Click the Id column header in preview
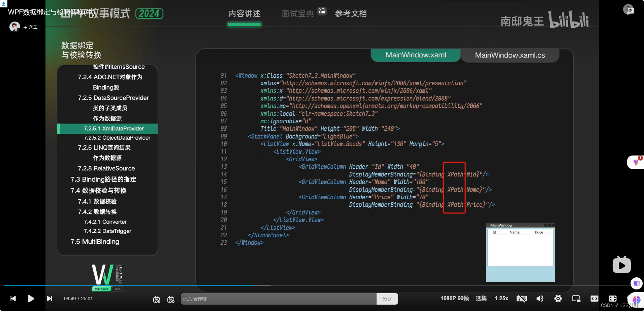This screenshot has height=311, width=644. click(494, 232)
